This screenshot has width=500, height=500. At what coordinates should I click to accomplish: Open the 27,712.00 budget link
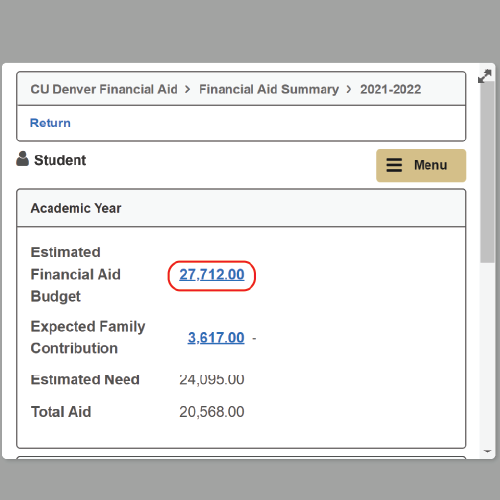point(212,275)
